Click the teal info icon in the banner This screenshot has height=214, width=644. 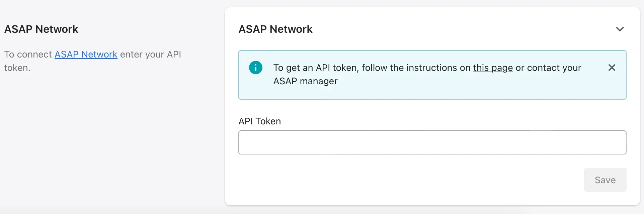[255, 68]
